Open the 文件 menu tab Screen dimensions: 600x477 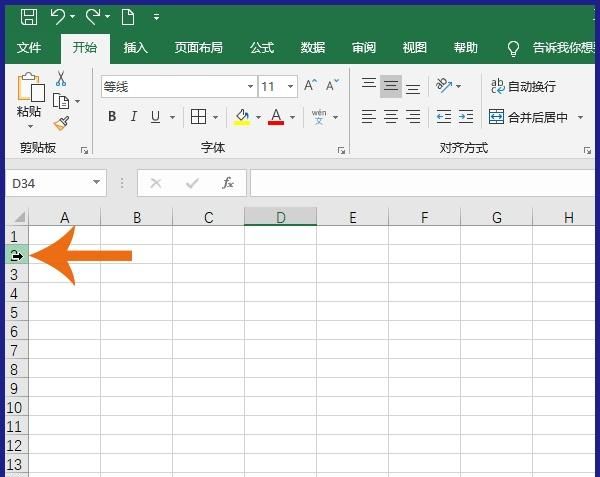click(x=29, y=48)
